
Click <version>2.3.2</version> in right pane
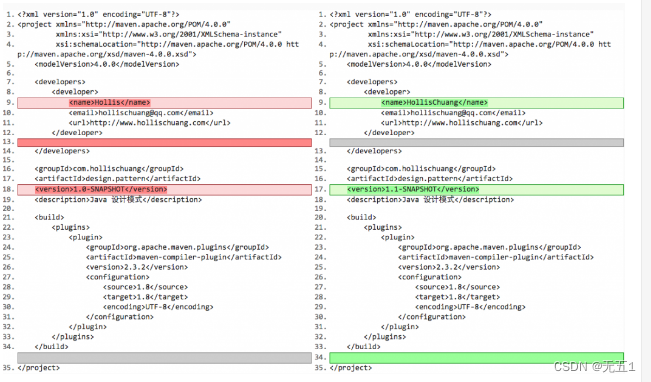pos(449,267)
